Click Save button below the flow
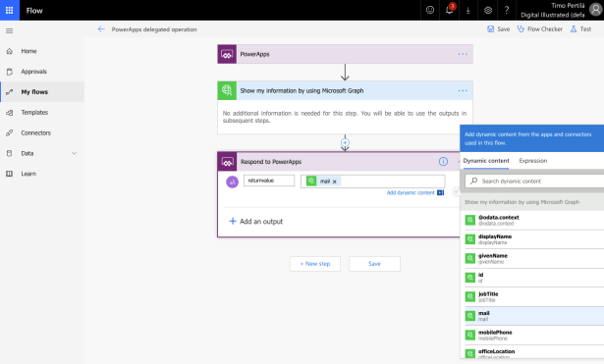Viewport: 604px width, 364px height. pyautogui.click(x=374, y=264)
